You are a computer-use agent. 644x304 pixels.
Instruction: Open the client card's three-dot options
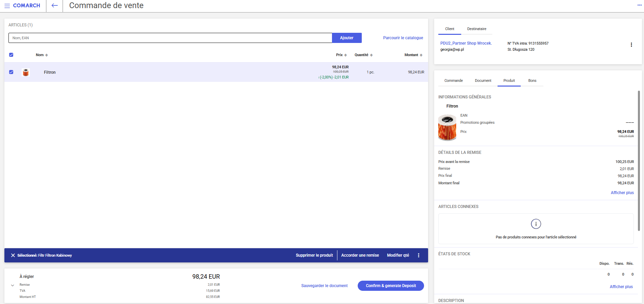[631, 45]
